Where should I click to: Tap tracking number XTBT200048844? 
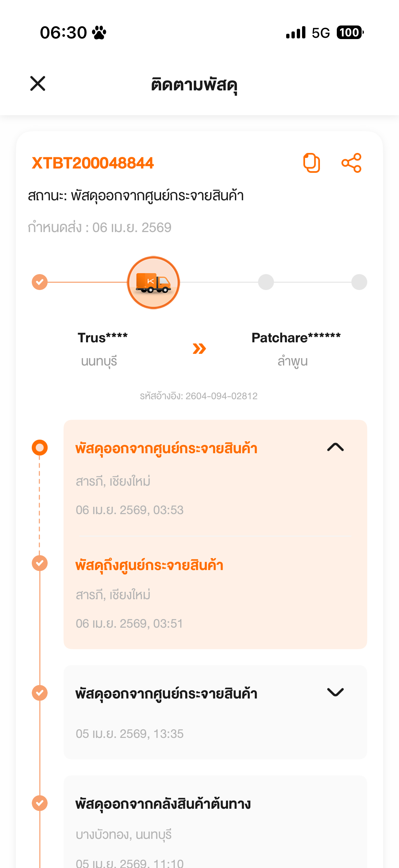point(93,163)
